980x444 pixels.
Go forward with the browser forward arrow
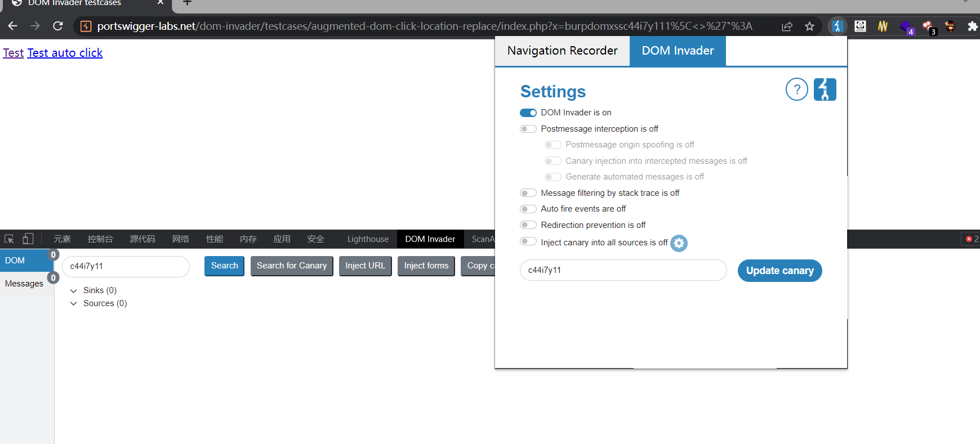tap(35, 26)
